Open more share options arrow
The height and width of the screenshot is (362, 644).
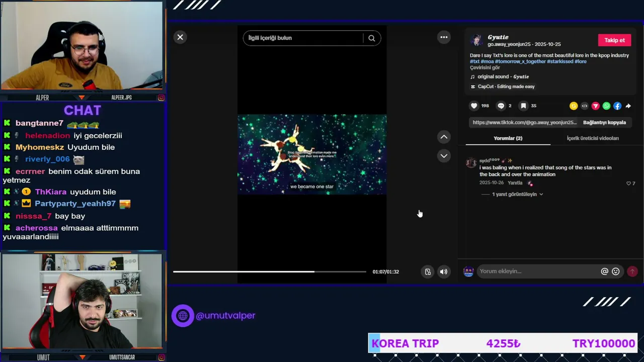(628, 106)
